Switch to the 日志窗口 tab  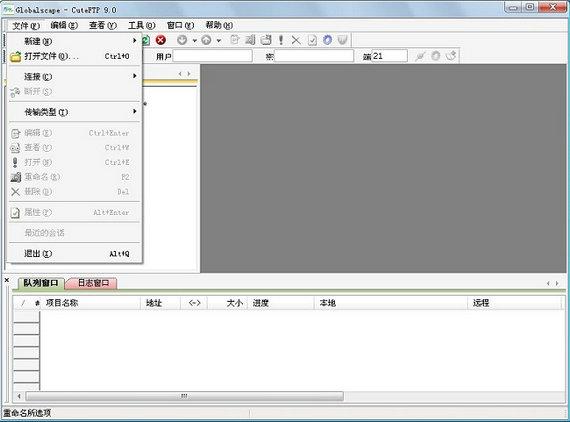click(93, 283)
